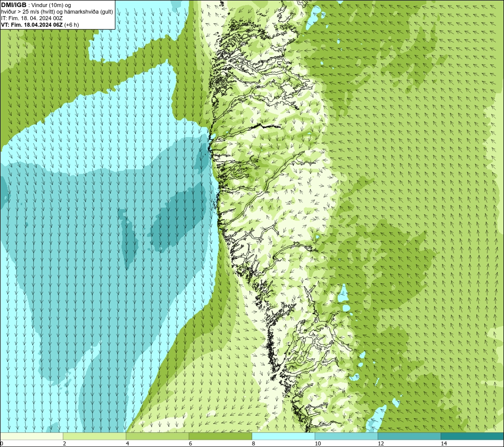This screenshot has height=447, width=504.
Task: Click the cyan 10–12 m/s legend swatch
Action: tap(347, 436)
